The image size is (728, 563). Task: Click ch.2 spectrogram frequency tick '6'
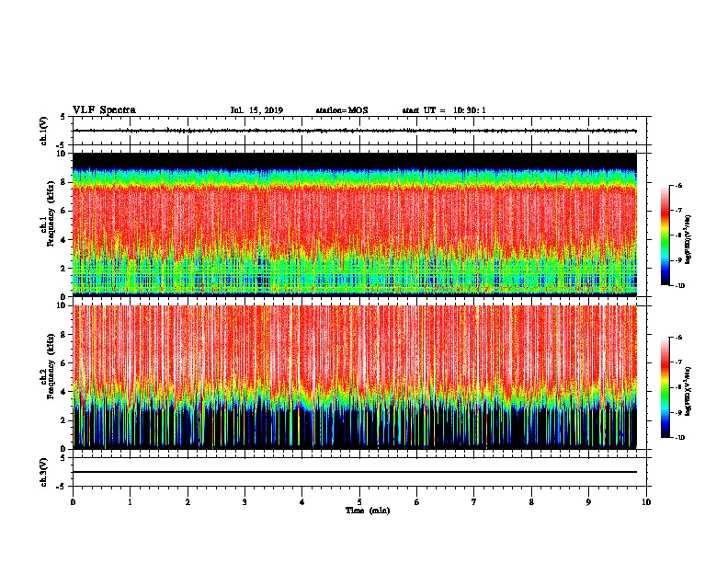[x=64, y=363]
